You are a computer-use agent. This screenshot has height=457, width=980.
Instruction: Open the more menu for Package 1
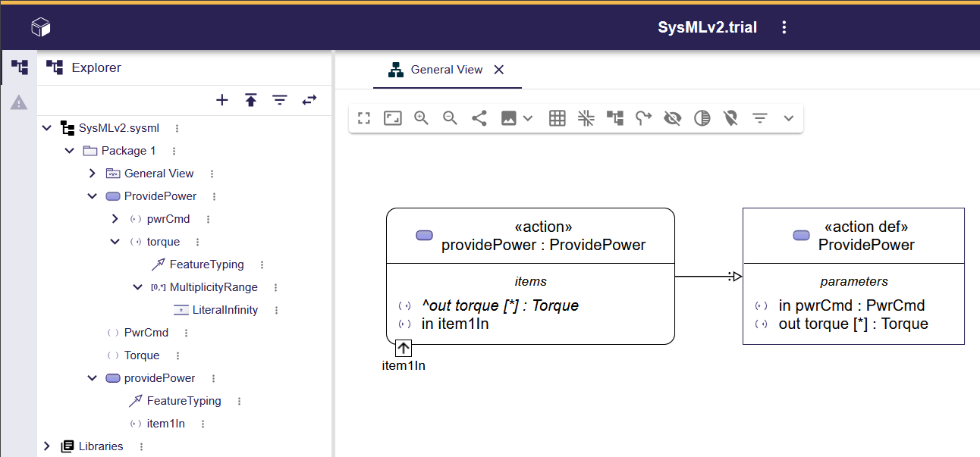[174, 151]
